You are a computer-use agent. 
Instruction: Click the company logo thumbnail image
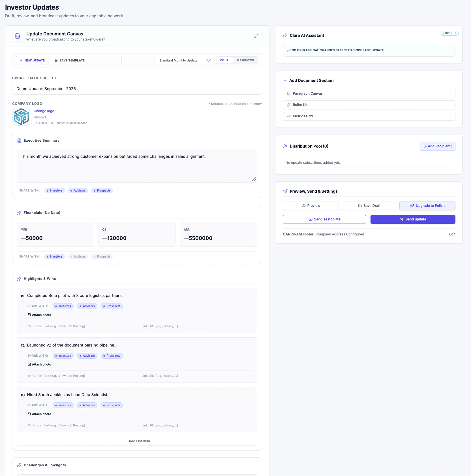click(21, 117)
